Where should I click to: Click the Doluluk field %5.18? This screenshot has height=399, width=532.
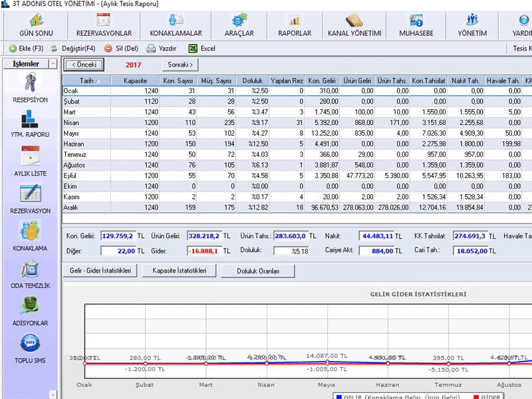click(x=291, y=251)
